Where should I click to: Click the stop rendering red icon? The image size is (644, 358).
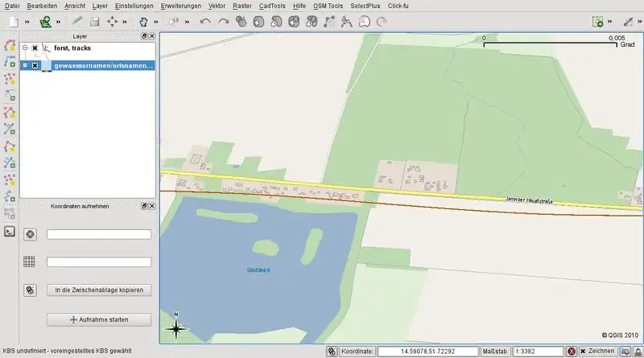[571, 352]
